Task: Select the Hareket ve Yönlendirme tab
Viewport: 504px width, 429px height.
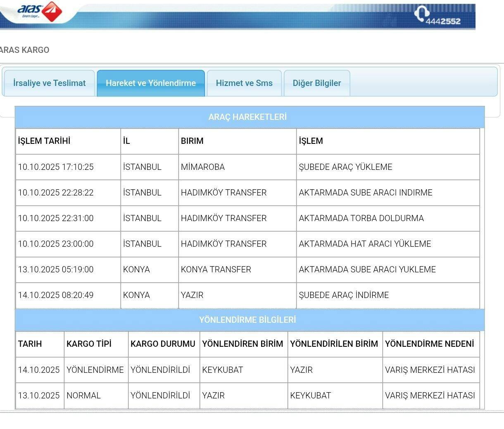Action: (x=151, y=83)
